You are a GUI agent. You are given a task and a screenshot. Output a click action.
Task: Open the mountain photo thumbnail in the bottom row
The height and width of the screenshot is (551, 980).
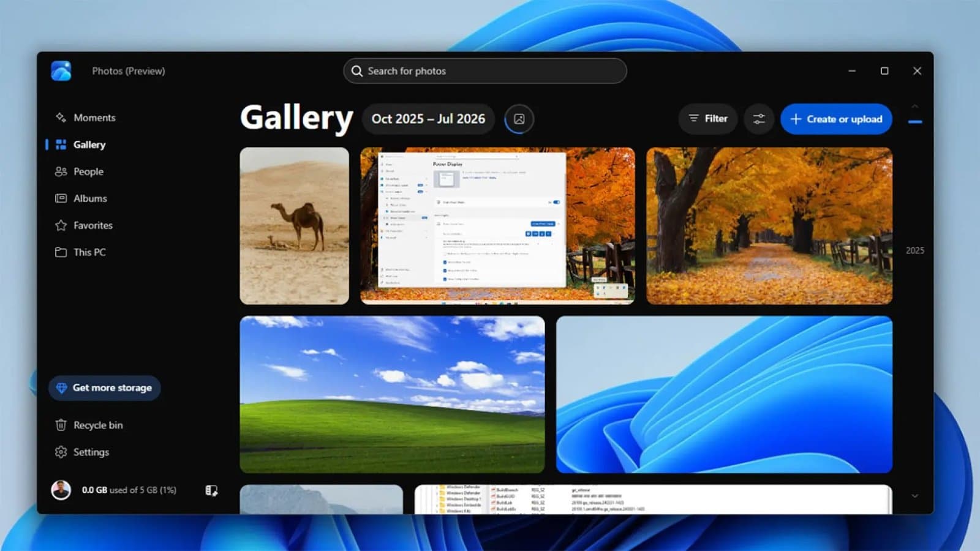pyautogui.click(x=322, y=500)
